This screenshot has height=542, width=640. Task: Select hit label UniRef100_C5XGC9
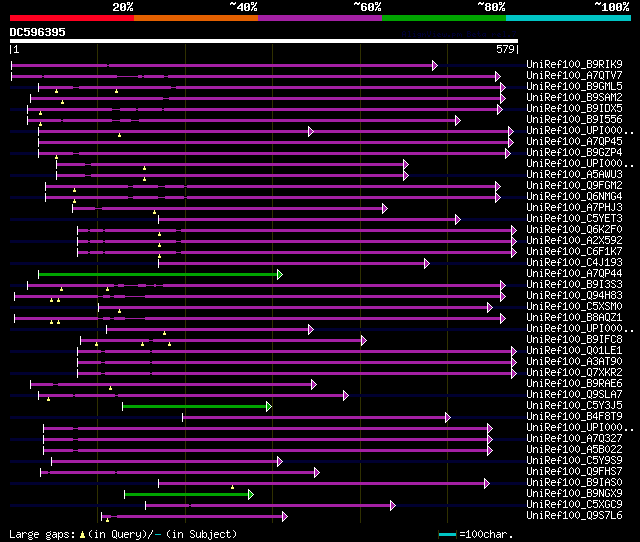[574, 505]
